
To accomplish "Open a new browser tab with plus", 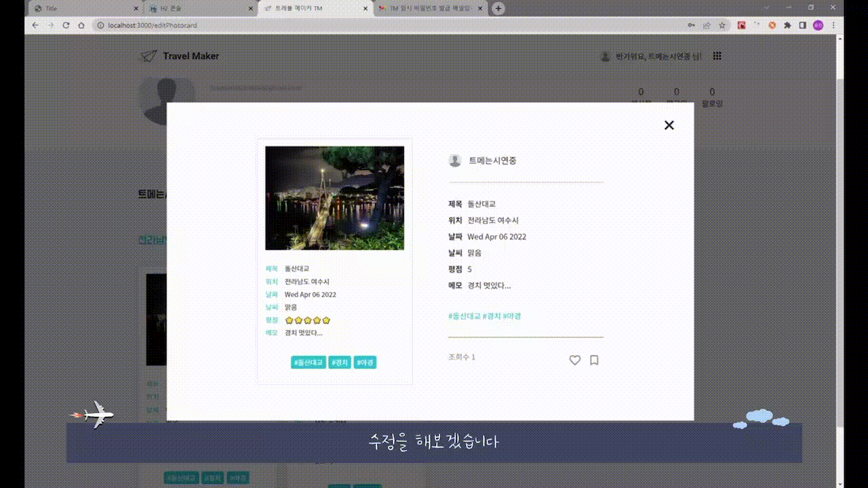I will (x=498, y=8).
